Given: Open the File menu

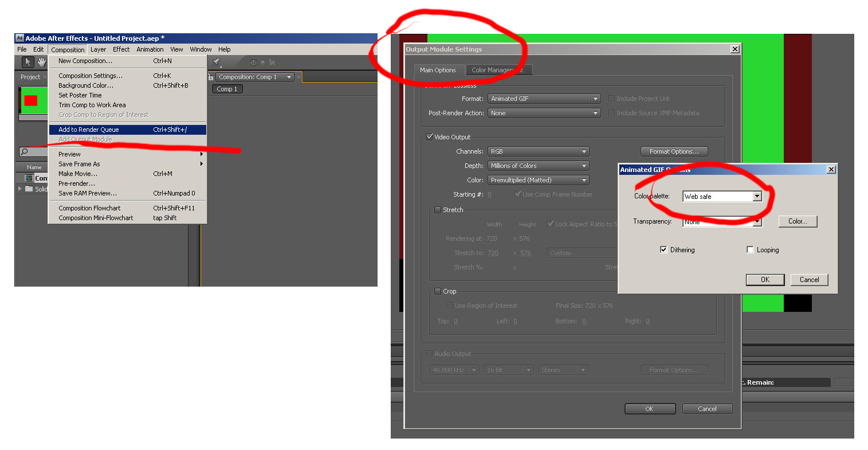Looking at the screenshot, I should pos(22,49).
